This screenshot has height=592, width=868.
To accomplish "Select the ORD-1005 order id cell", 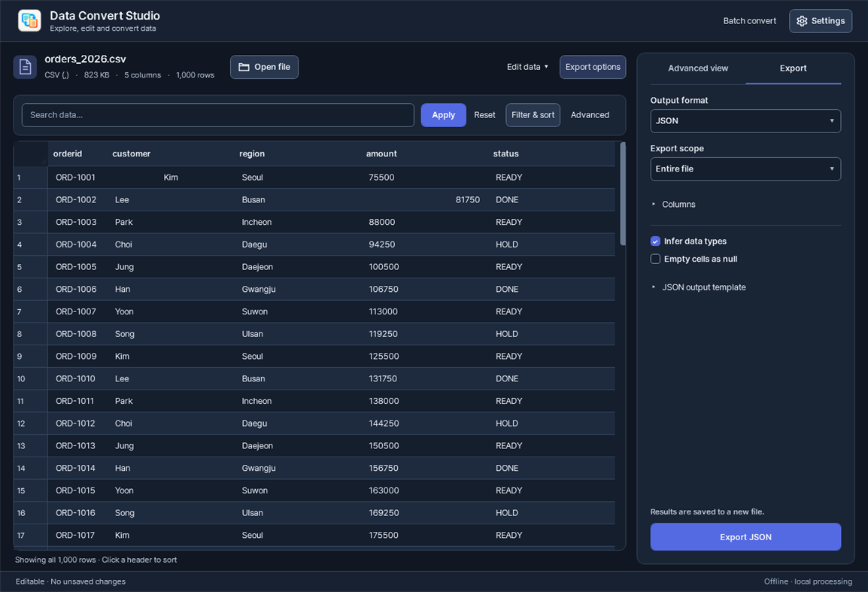I will 77,267.
